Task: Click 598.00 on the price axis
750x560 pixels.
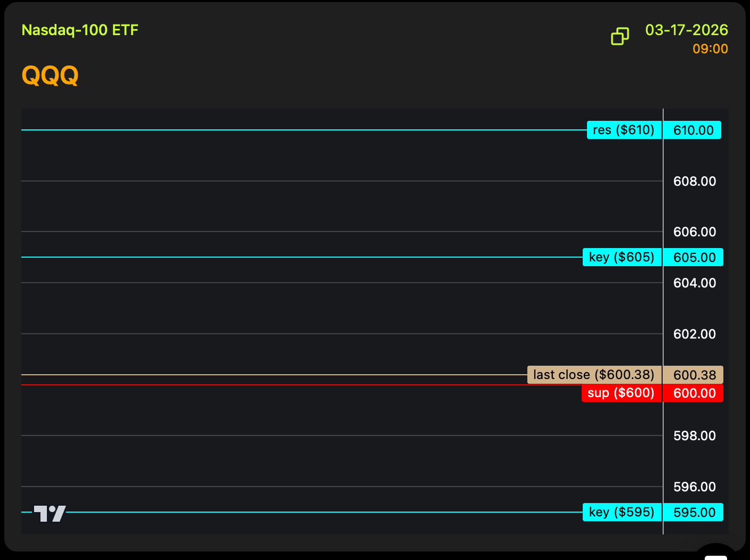Action: pyautogui.click(x=694, y=436)
